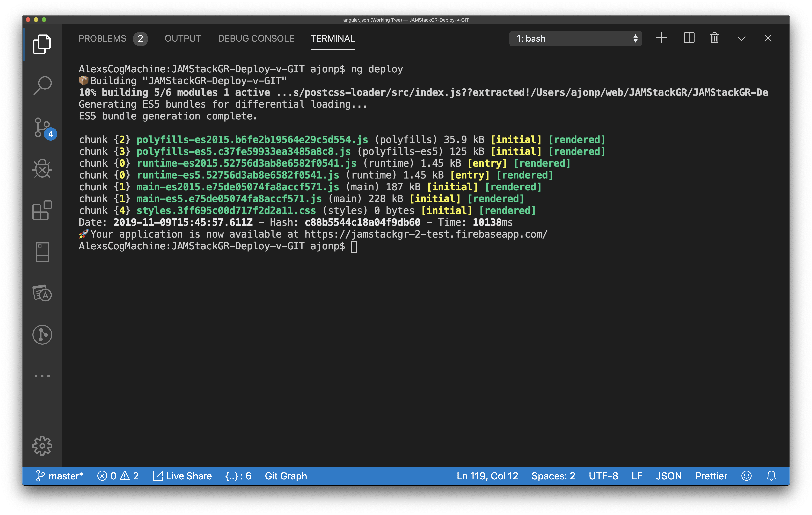Screen dimensions: 812x515
Task: Click the hash c88b5544c18a04f9db60 text
Action: [362, 222]
